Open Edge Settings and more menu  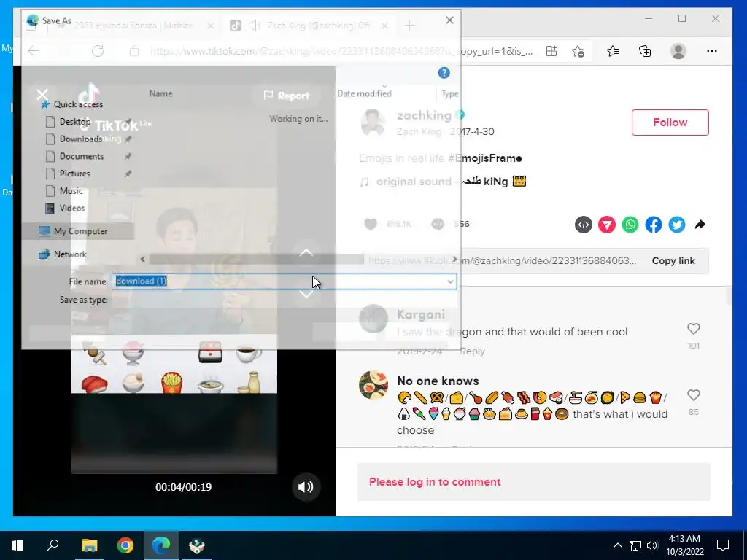712,51
